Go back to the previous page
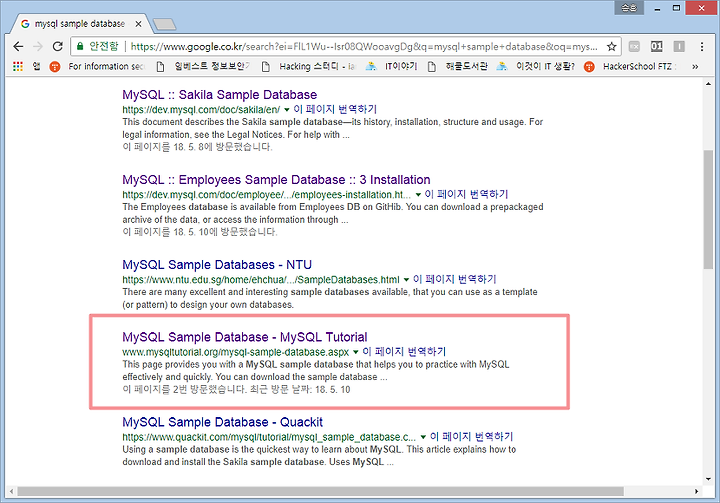This screenshot has width=720, height=503. [18, 46]
